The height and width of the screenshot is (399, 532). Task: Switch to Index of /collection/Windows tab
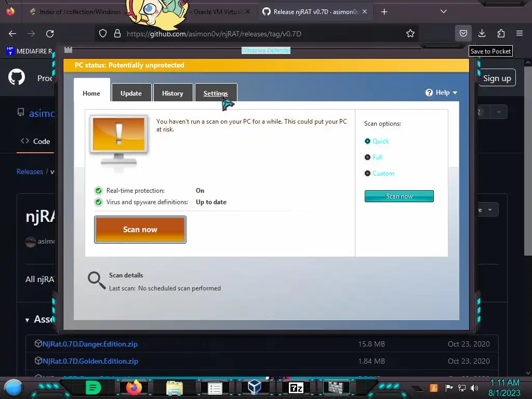pos(75,12)
